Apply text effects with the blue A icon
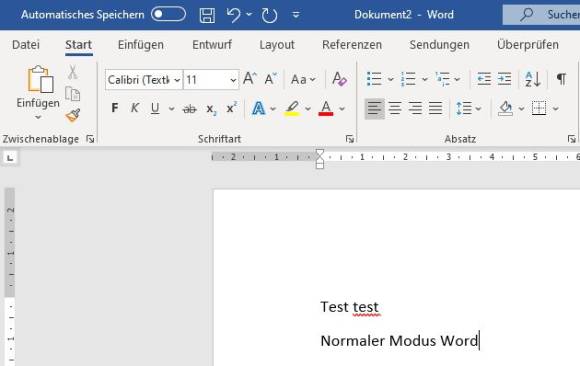The height and width of the screenshot is (366, 580). point(259,108)
